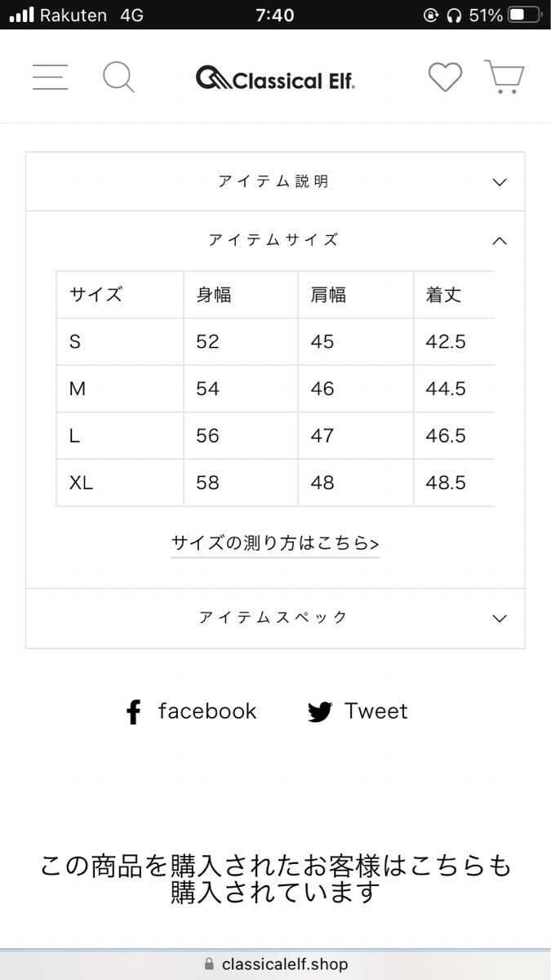
Task: Tap the facebook share text
Action: 207,711
